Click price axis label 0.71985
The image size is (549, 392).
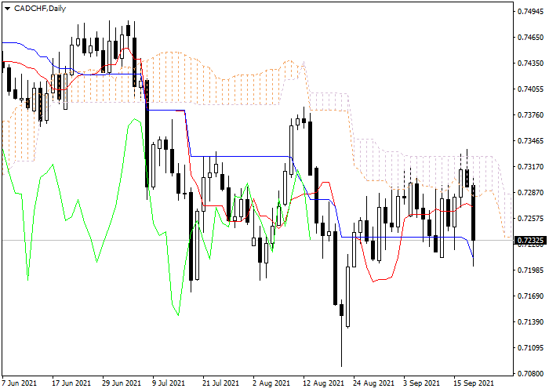(530, 270)
